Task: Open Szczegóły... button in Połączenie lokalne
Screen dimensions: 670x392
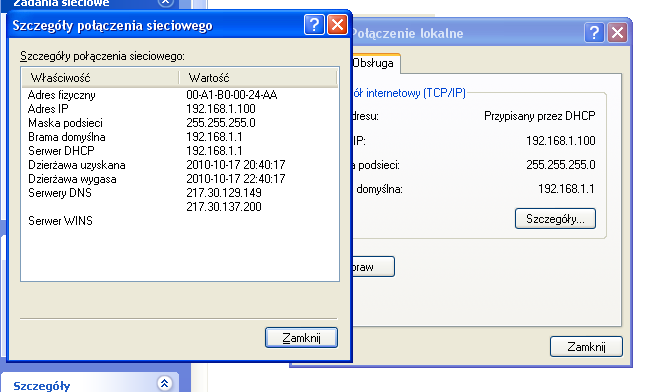Action: pos(555,219)
